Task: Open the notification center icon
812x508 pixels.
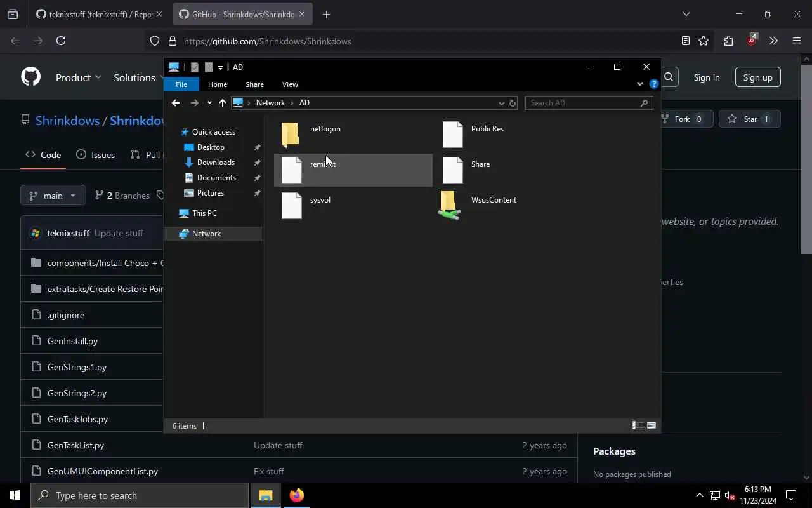Action: tap(791, 495)
